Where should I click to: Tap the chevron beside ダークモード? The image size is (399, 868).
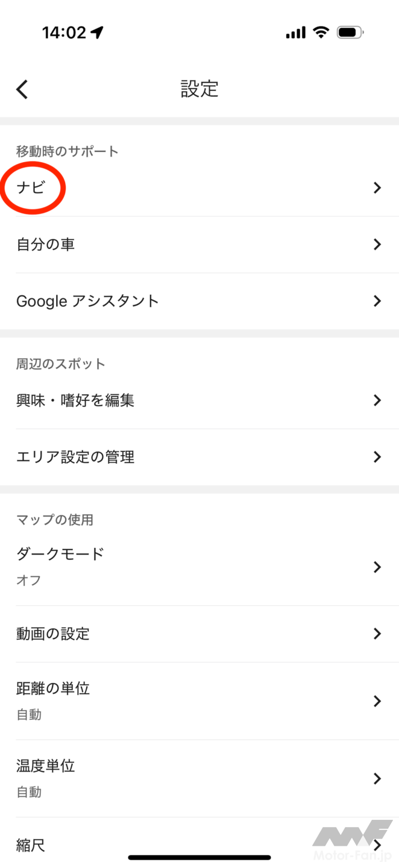[x=377, y=567]
